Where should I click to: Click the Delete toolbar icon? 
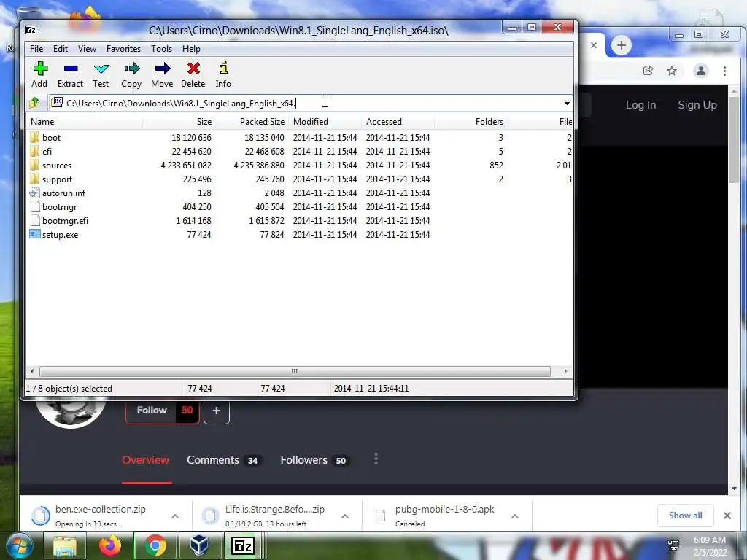pyautogui.click(x=193, y=69)
